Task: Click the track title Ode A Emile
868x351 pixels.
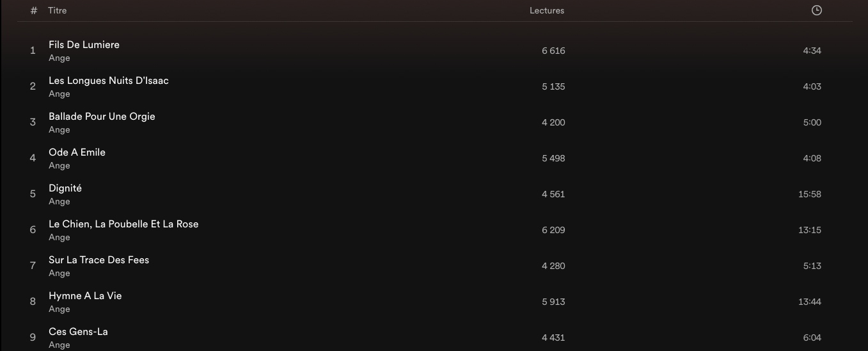Action: 77,152
